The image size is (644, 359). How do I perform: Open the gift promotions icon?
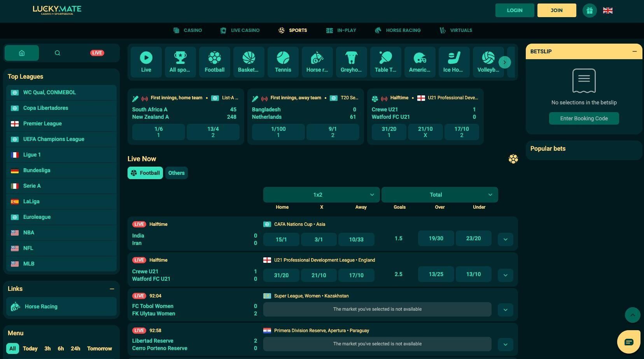click(x=590, y=11)
